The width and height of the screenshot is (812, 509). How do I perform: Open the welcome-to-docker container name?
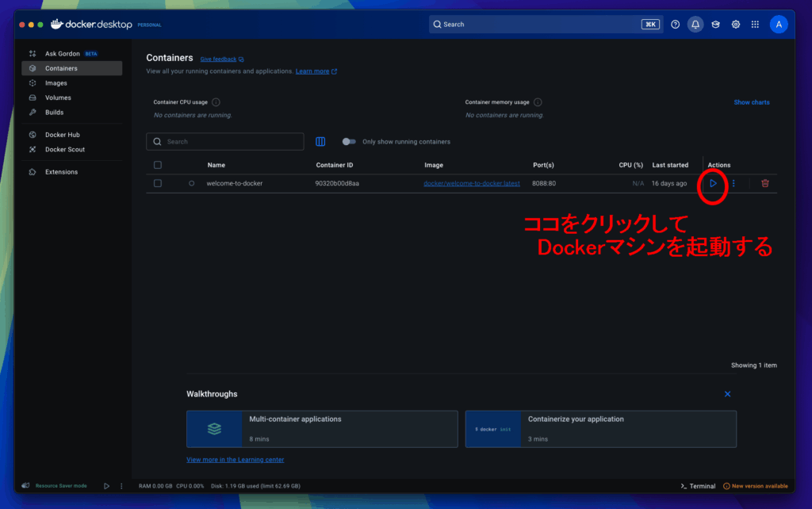[x=234, y=183]
